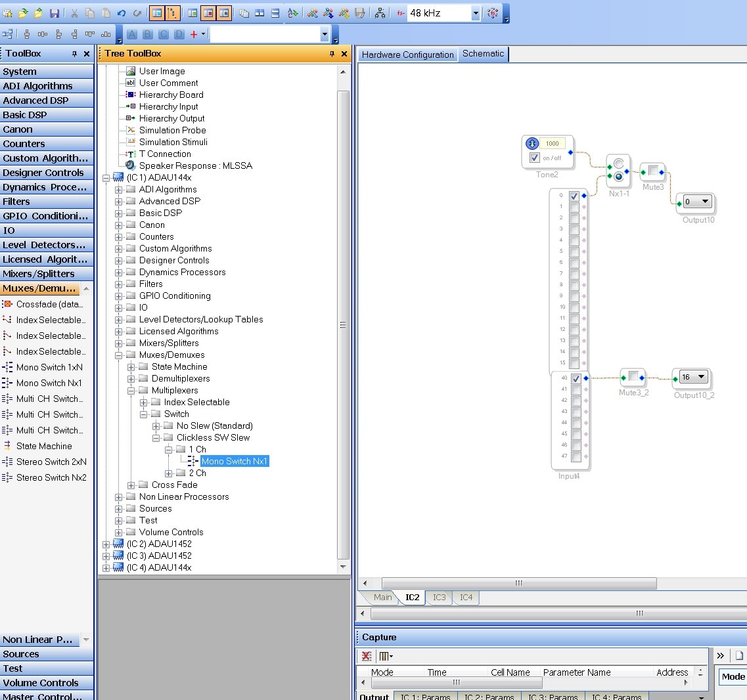747x700 pixels.
Task: Click the Tone2 frequency value field
Action: click(x=553, y=143)
